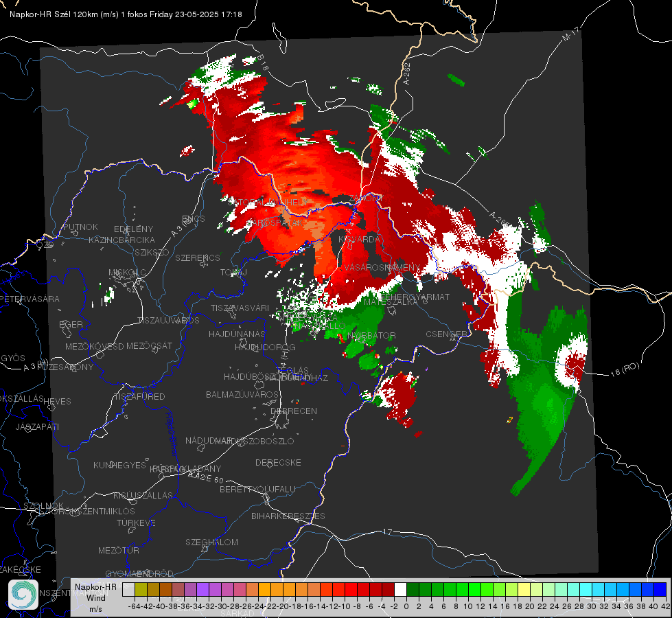Click the '18 (RO)' road label
Screen dimensions: 672x618
(x=625, y=369)
